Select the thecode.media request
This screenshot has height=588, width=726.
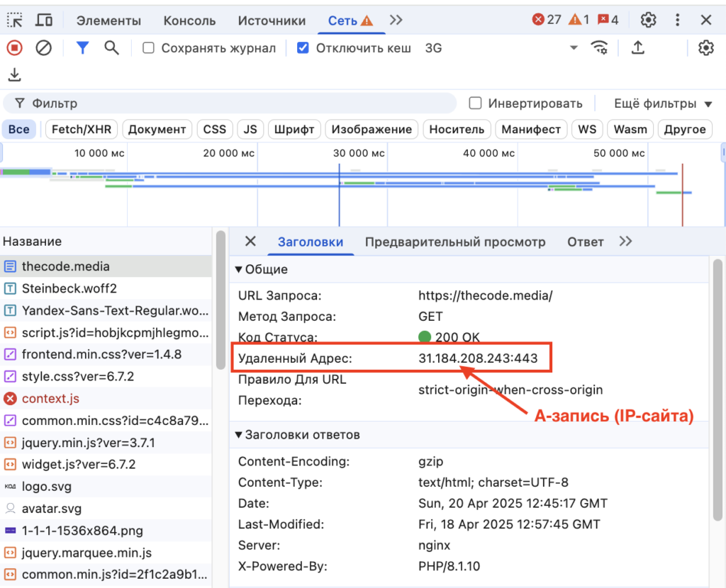pyautogui.click(x=66, y=266)
